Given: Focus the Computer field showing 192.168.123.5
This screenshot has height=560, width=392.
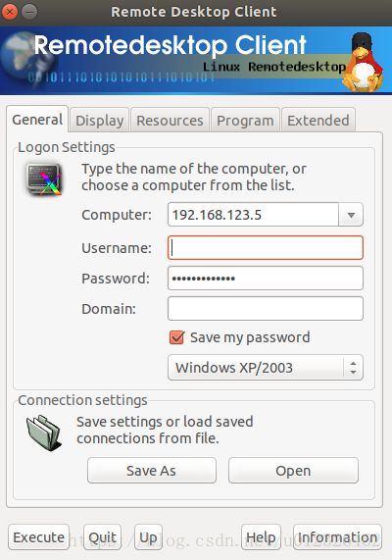Looking at the screenshot, I should click(x=253, y=215).
